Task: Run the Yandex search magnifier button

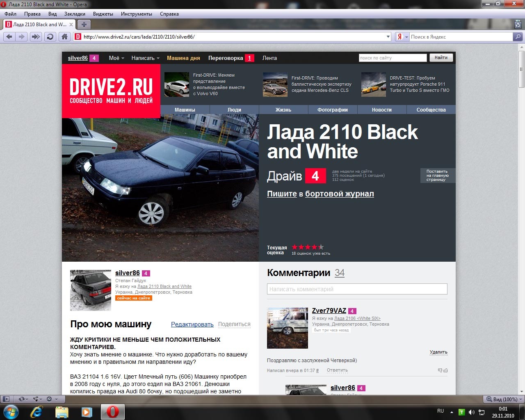Action: coord(518,37)
